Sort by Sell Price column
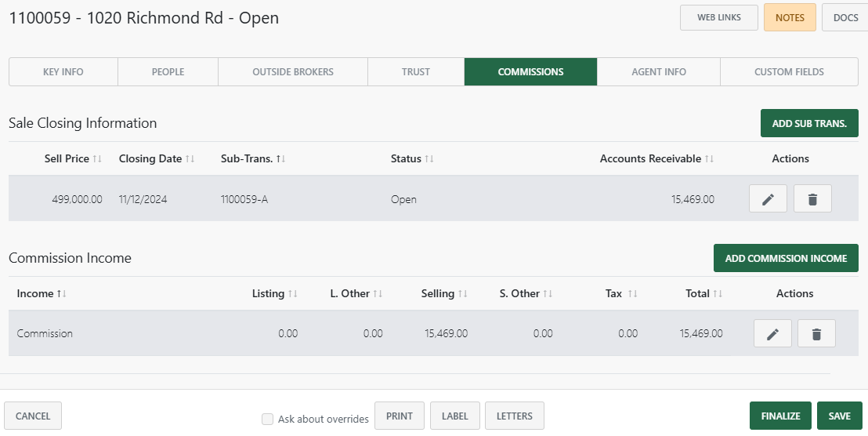This screenshot has height=436, width=868. click(73, 159)
